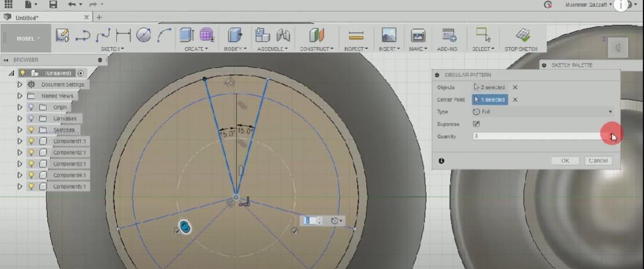Open the ASSEMBLE menu

click(x=273, y=49)
